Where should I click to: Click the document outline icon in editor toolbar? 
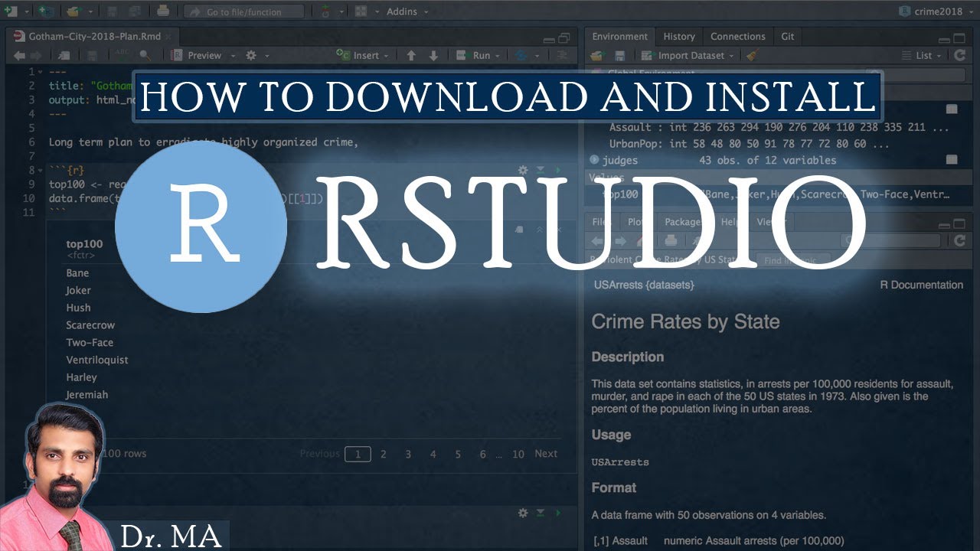pos(562,55)
